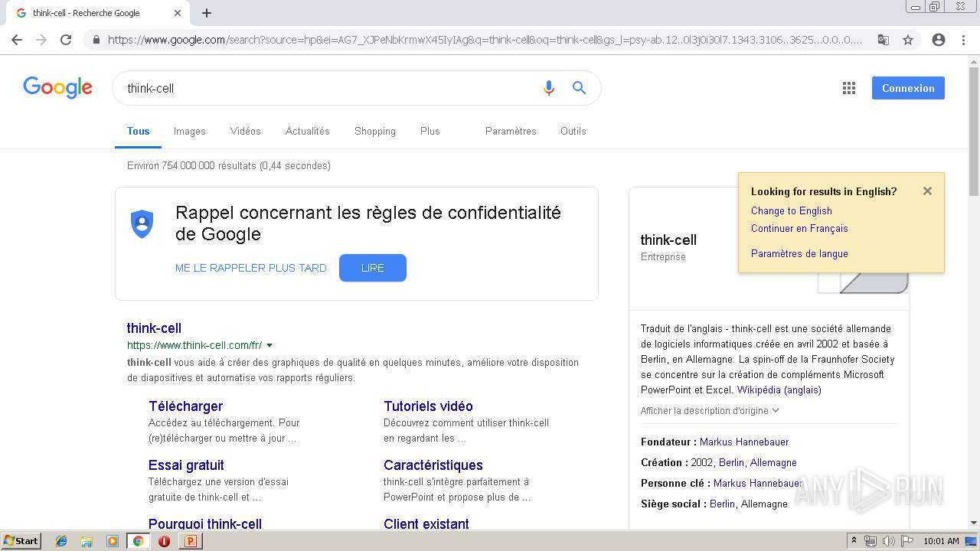Start voice search with microphone icon

(x=548, y=88)
